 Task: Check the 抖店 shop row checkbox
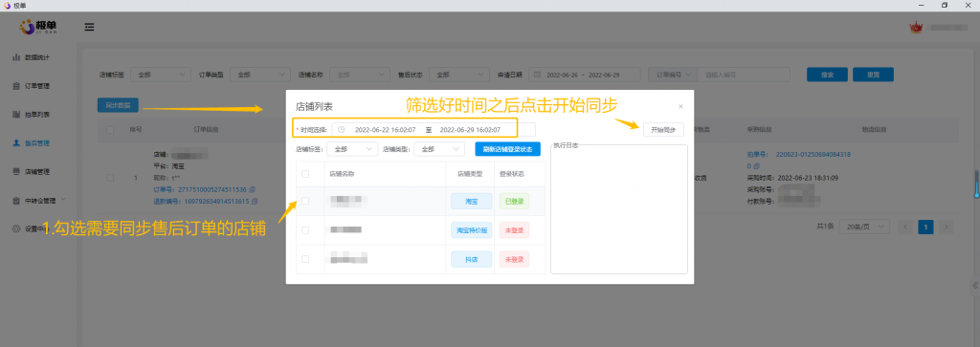pos(305,259)
